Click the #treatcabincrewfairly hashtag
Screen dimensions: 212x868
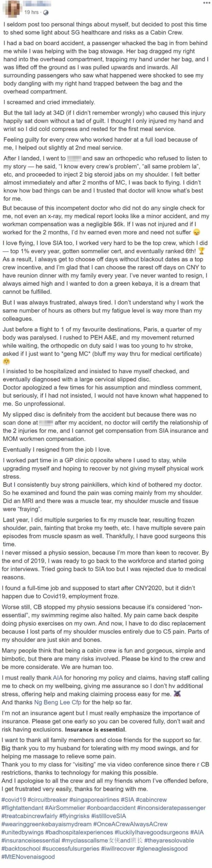[30, 816]
